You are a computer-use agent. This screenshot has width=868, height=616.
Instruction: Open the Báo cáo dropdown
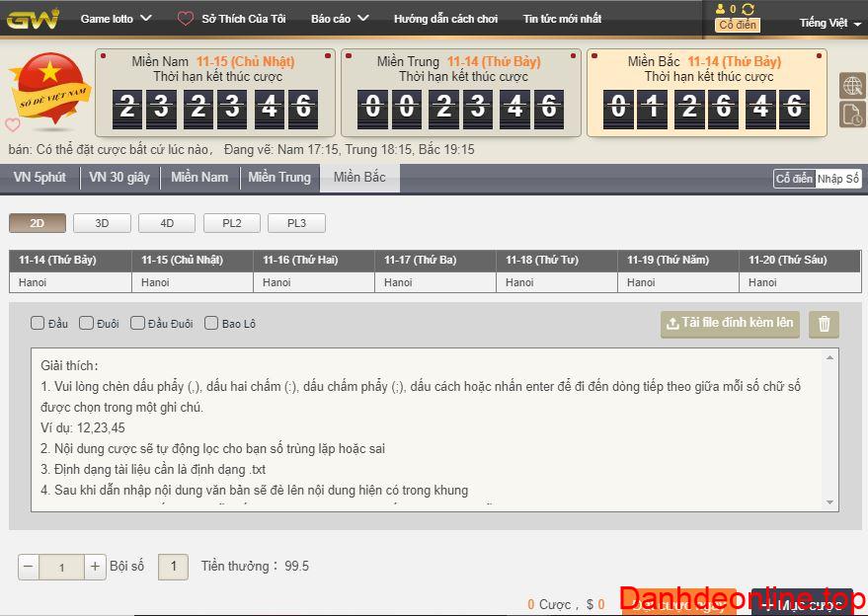point(339,19)
